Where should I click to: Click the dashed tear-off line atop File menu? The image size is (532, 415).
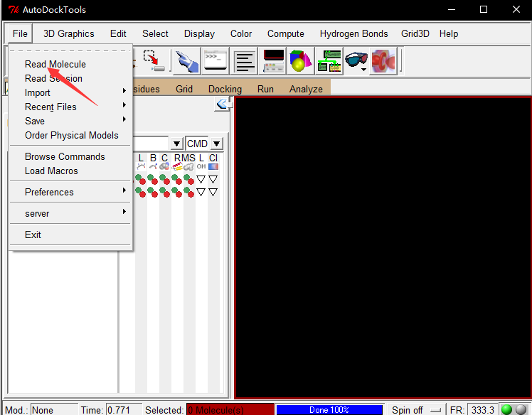coord(70,51)
